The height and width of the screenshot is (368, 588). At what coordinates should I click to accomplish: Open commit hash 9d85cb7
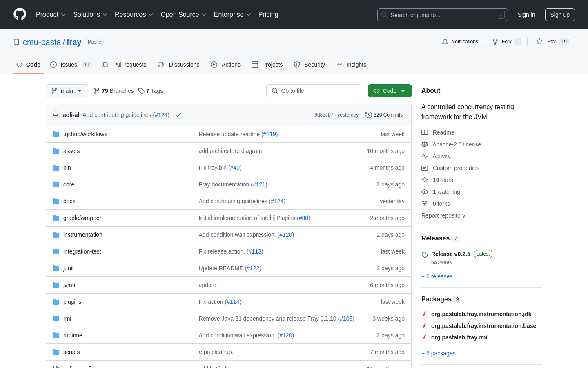[x=324, y=115]
